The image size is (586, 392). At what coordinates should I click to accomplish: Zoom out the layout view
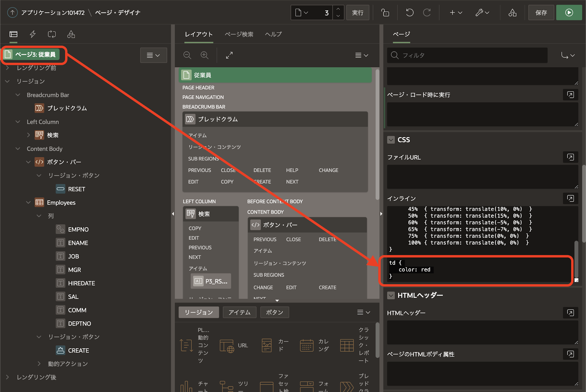(x=187, y=55)
